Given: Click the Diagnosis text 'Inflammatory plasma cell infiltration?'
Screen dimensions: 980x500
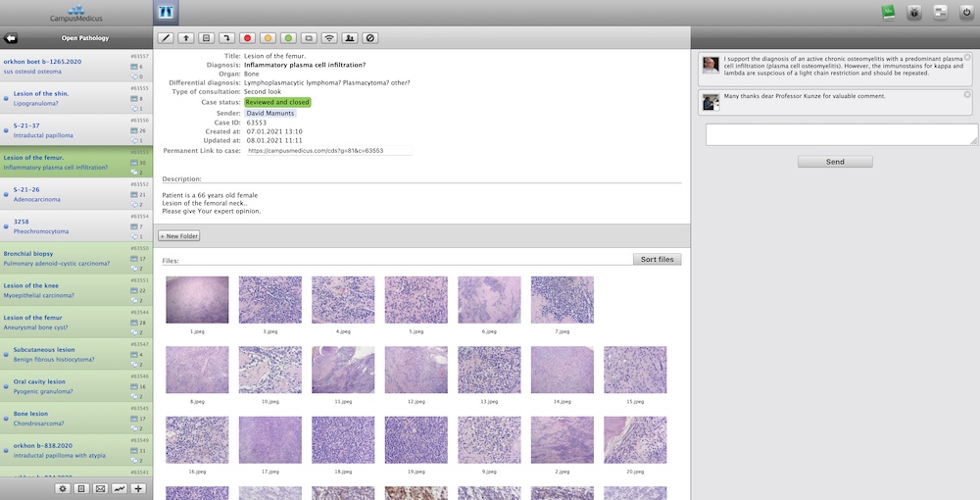Looking at the screenshot, I should [x=305, y=65].
